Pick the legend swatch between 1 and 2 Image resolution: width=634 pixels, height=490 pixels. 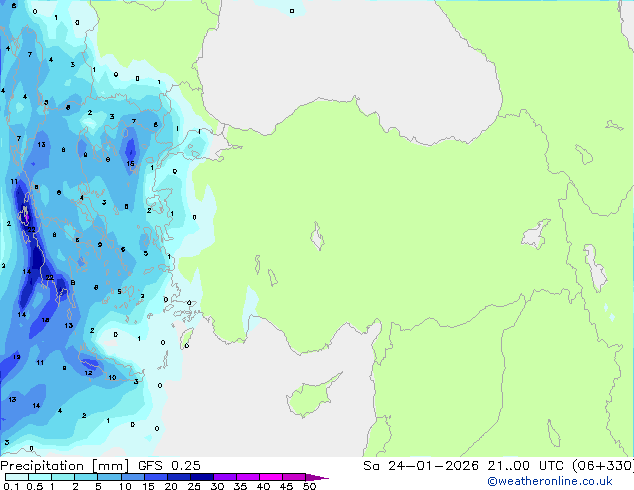click(x=63, y=477)
